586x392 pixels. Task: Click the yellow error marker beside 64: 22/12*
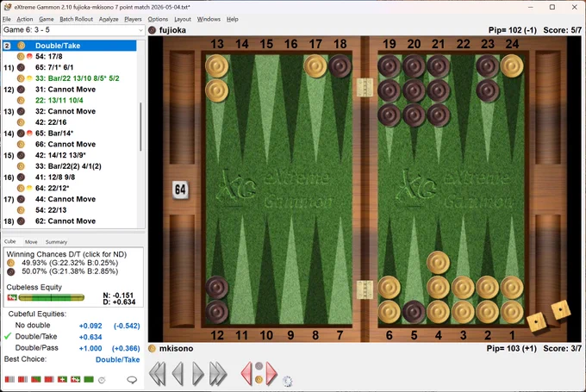tap(29, 188)
